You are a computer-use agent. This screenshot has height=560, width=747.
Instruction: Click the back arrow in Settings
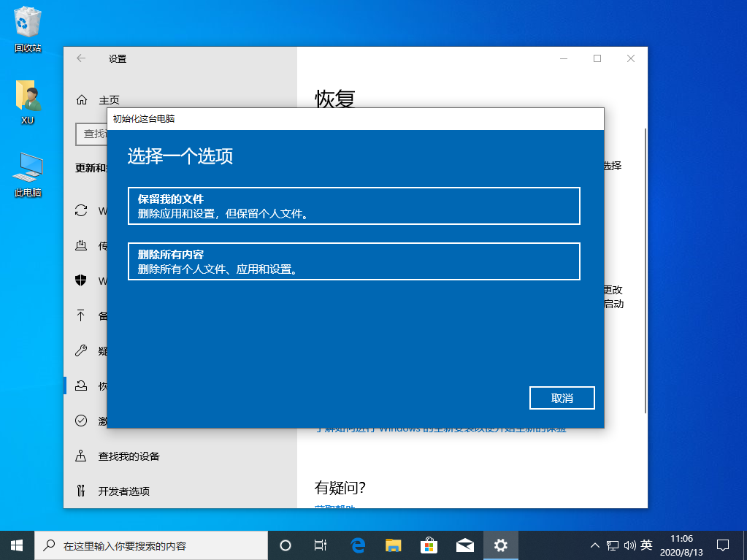[x=81, y=58]
